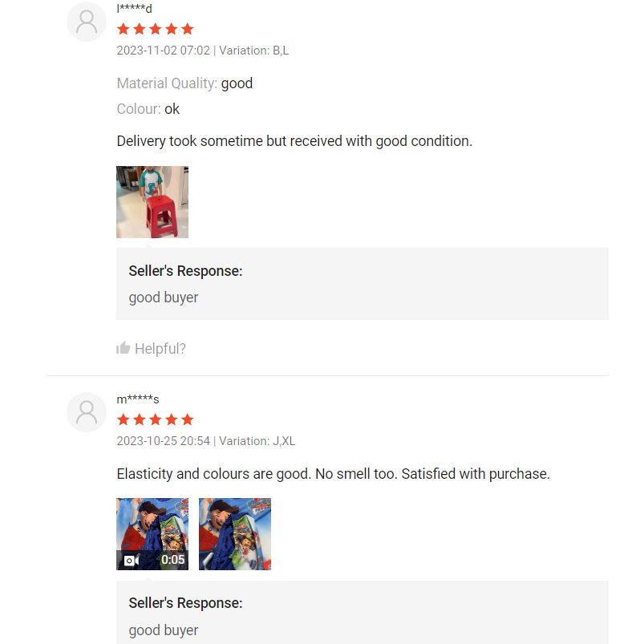Viewport: 644px width, 644px height.
Task: Click the username l*****d
Action: 135,9
